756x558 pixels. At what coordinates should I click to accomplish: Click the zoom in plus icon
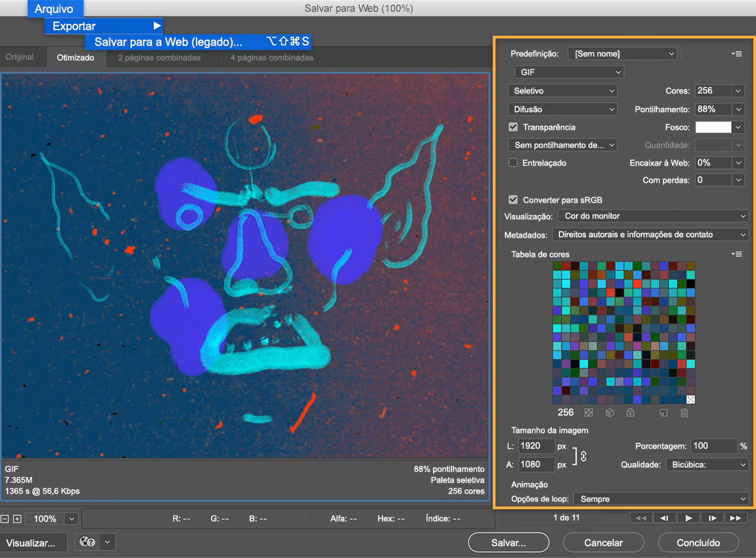[17, 519]
